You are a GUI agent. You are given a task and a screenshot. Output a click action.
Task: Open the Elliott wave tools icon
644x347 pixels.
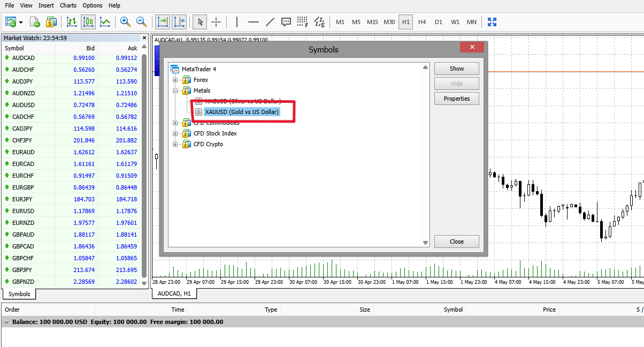[x=319, y=22]
